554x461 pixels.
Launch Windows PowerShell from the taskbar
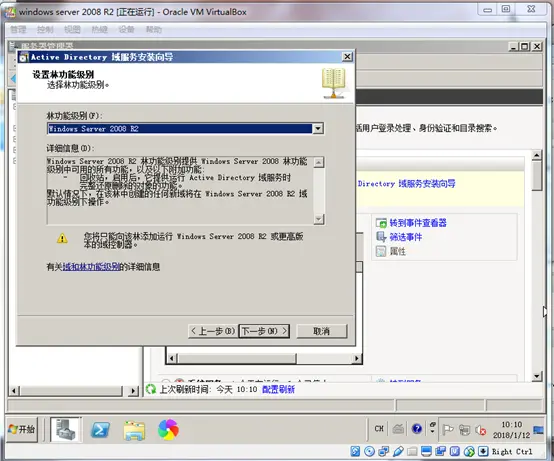100,430
